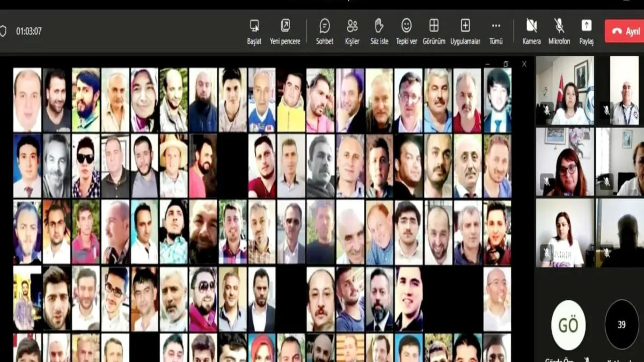Open Yeni pencere pop-out window
This screenshot has height=362, width=644.
click(x=285, y=26)
